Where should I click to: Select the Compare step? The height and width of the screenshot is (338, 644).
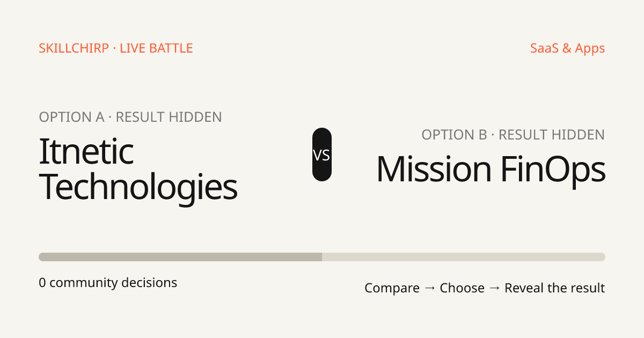click(x=392, y=288)
